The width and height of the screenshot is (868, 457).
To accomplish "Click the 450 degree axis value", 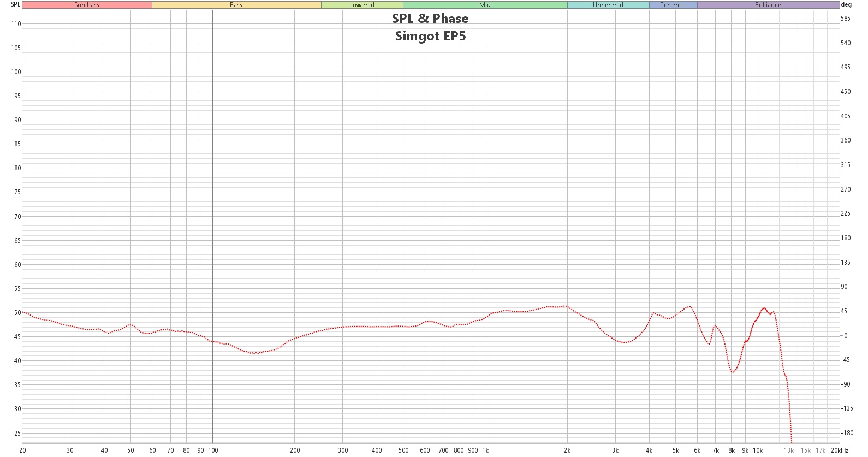I will (846, 92).
